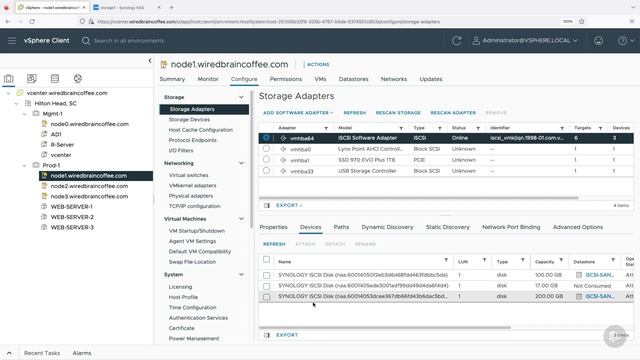Reload the browser page
Screen dimensions: 640x360
(32, 21)
